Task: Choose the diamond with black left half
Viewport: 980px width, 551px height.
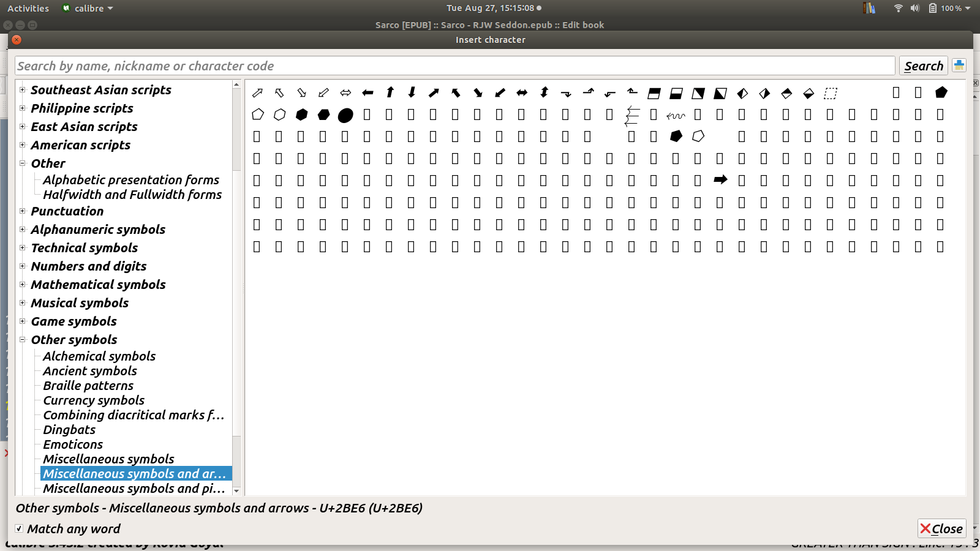Action: coord(742,94)
